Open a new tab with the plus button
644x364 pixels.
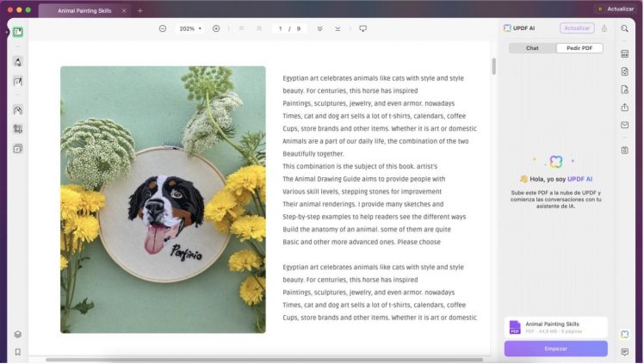pyautogui.click(x=140, y=10)
